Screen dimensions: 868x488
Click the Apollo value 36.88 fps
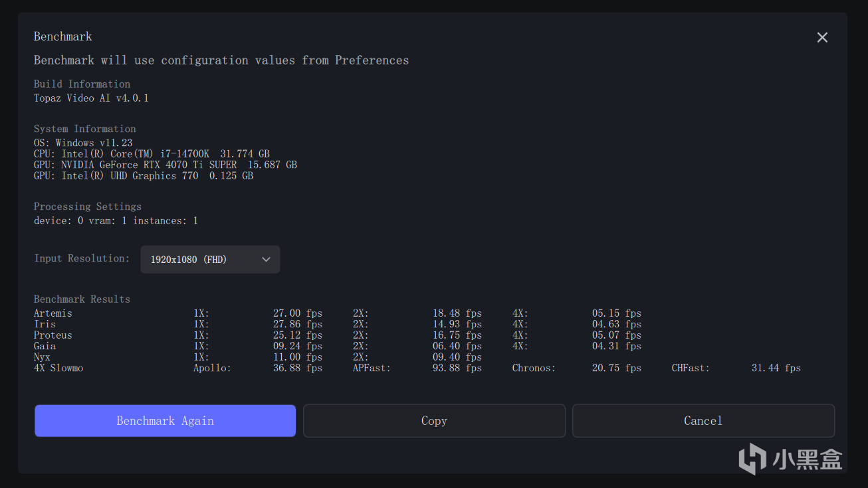click(298, 368)
